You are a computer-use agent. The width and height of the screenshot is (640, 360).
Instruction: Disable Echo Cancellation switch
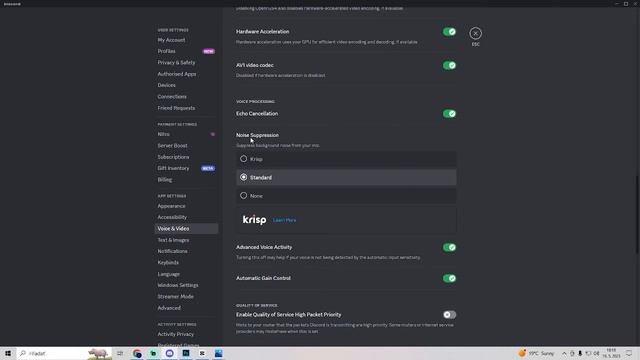(x=449, y=114)
